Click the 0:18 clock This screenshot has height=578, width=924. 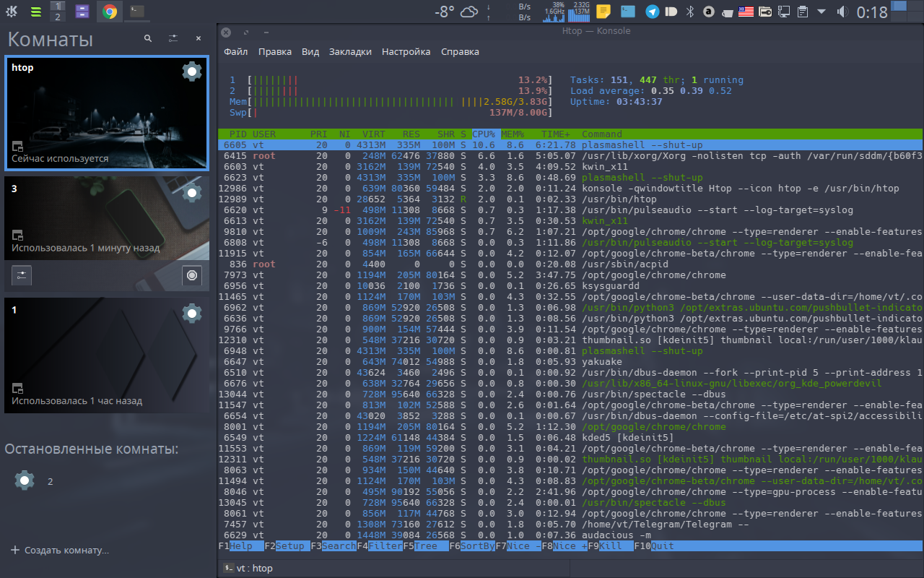pyautogui.click(x=871, y=12)
